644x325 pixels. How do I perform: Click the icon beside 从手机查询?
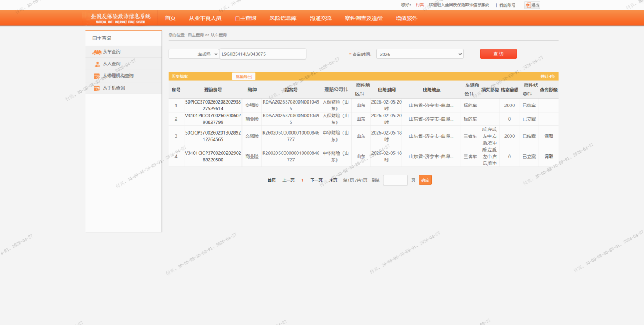click(97, 88)
